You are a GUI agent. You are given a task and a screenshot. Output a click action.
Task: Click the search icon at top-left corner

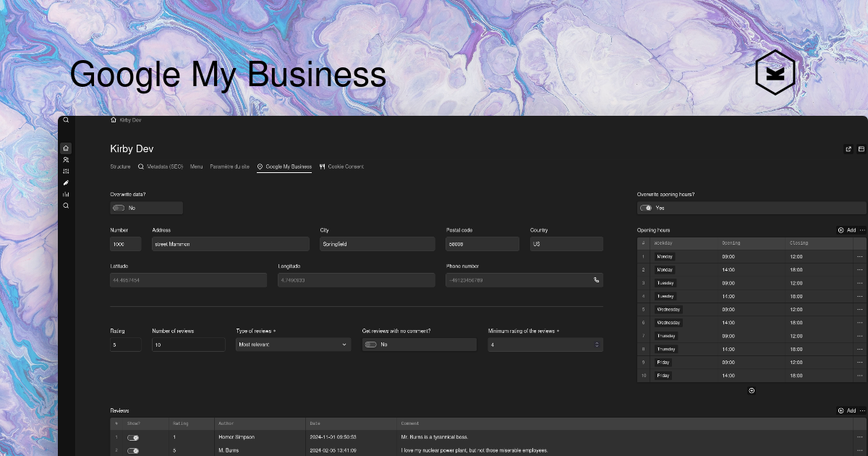coord(66,120)
